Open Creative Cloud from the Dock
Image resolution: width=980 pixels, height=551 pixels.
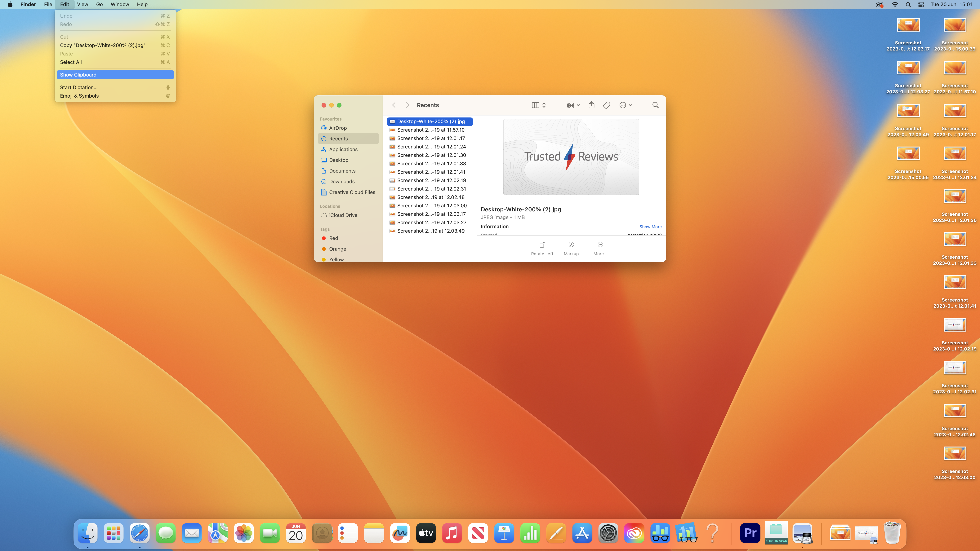[634, 533]
